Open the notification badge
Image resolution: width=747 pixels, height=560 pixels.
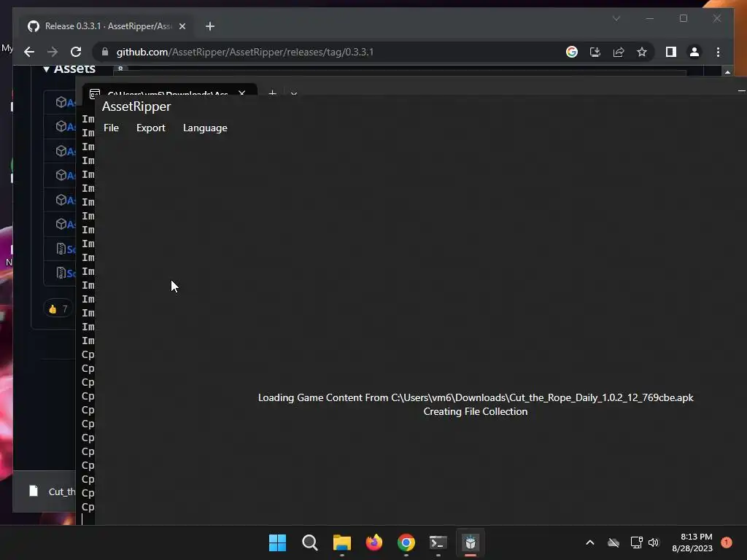(x=727, y=542)
